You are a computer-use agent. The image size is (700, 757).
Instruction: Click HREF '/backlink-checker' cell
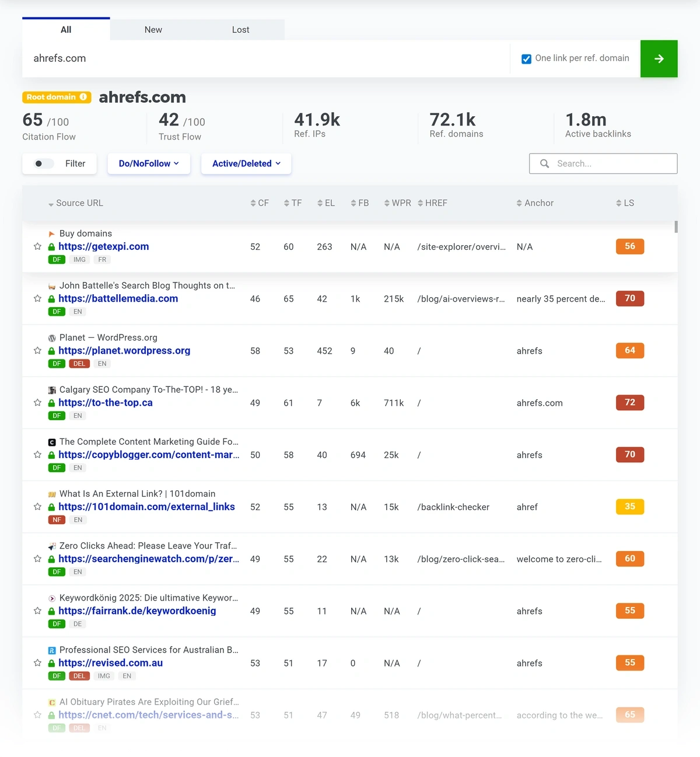453,507
